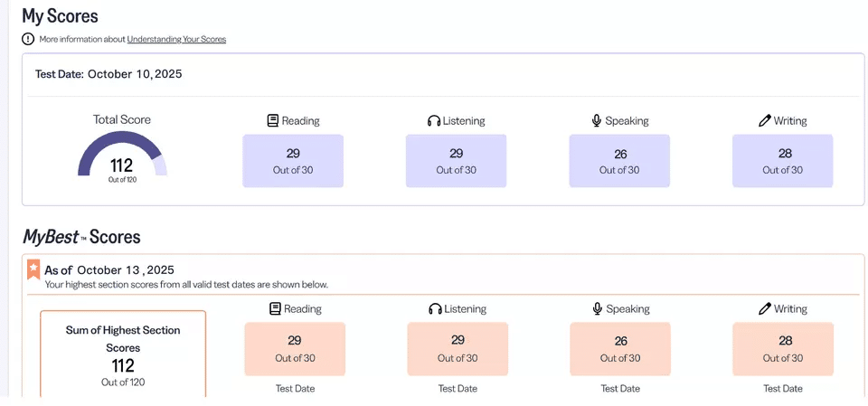Select the Reading book icon under MyBest Scores
This screenshot has width=868, height=406.
[275, 308]
